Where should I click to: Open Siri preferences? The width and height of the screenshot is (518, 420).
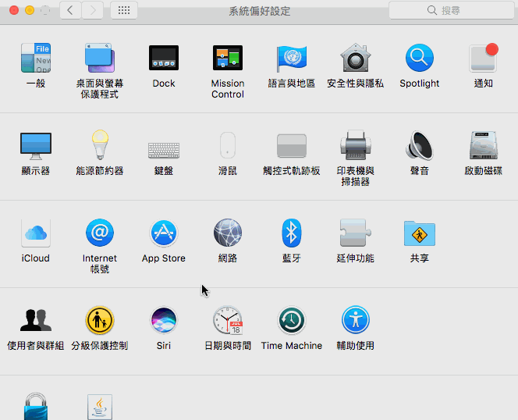[164, 320]
